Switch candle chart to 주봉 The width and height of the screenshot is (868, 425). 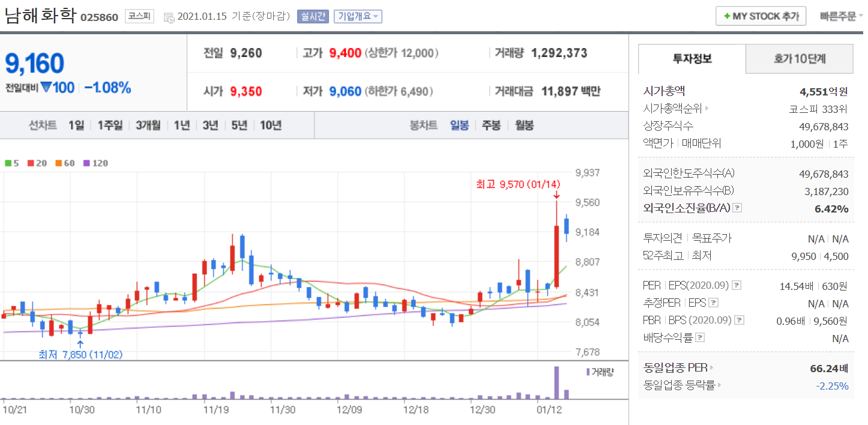(x=491, y=125)
